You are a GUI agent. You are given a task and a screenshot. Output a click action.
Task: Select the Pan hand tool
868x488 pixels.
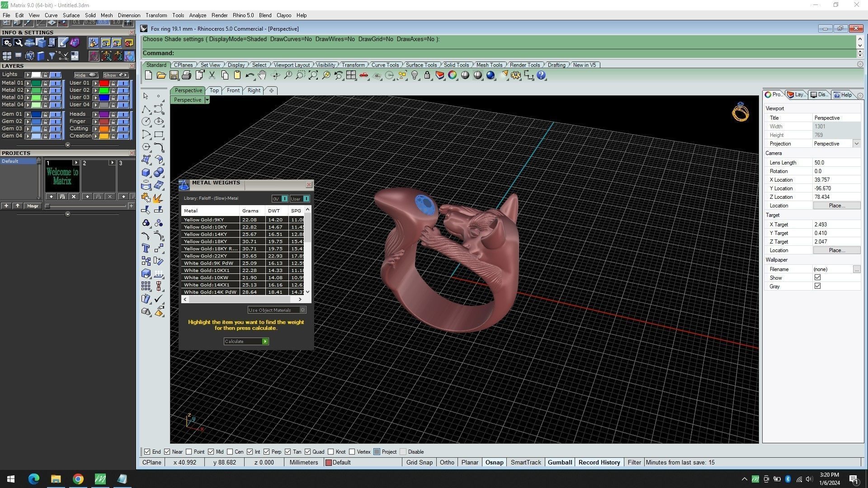click(262, 75)
